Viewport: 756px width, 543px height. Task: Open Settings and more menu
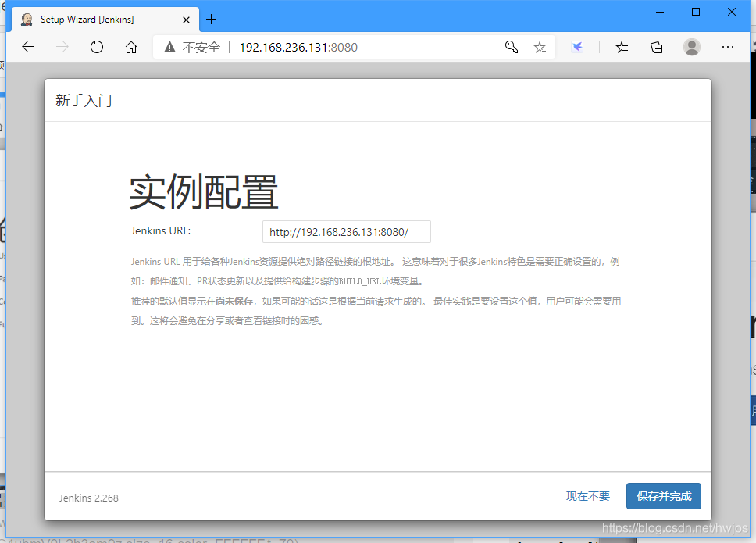pyautogui.click(x=728, y=47)
